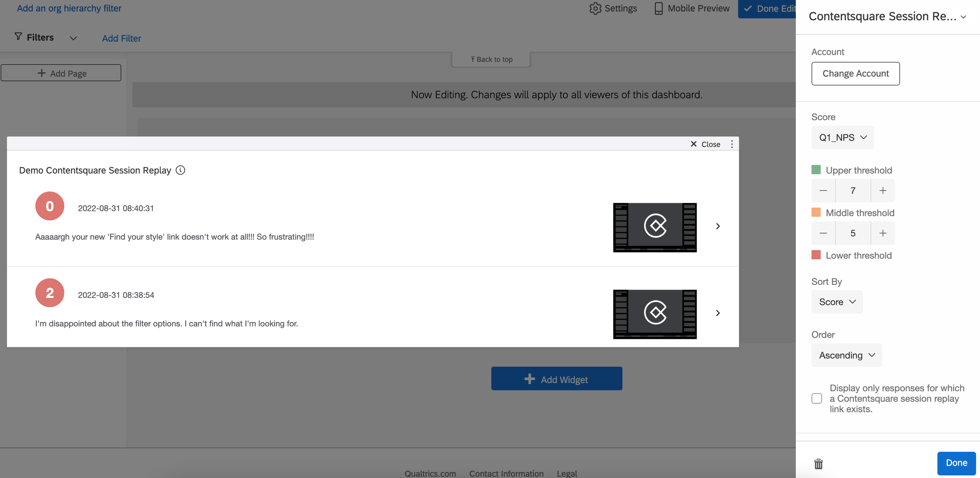Image resolution: width=980 pixels, height=478 pixels.
Task: Click the Demo Contentsquare Session Replay title
Action: point(95,170)
